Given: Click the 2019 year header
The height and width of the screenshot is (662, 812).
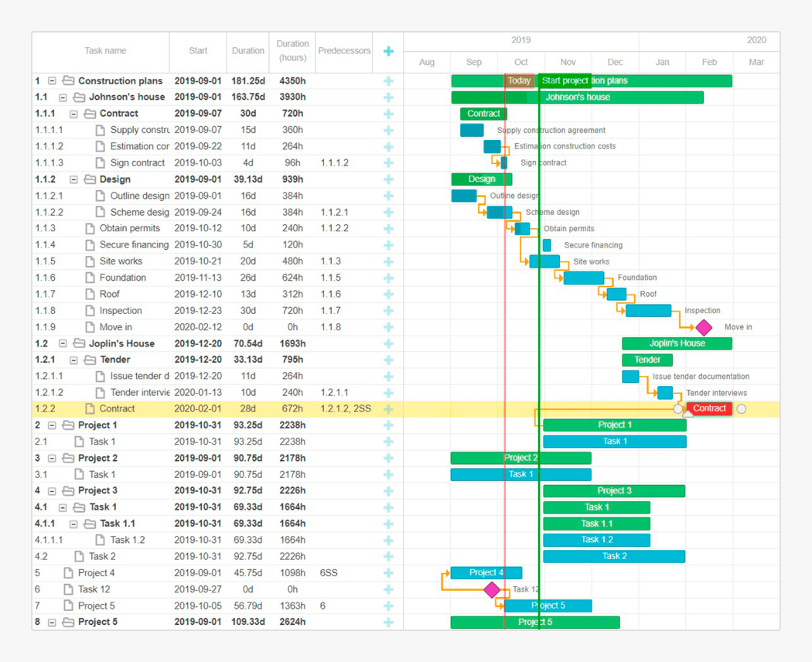Looking at the screenshot, I should [x=521, y=40].
